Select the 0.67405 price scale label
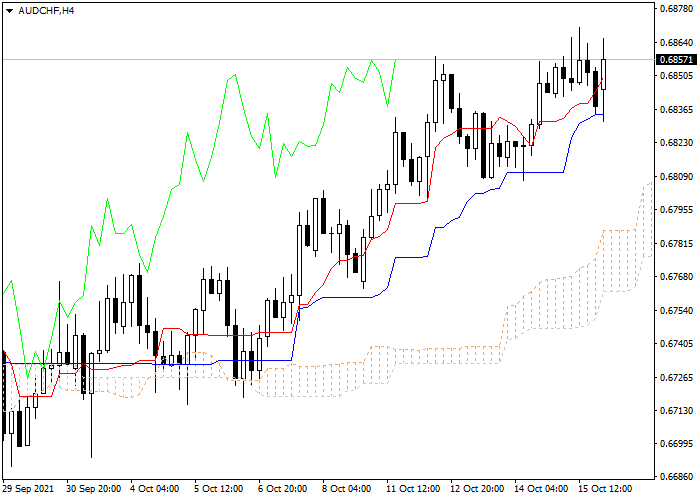 (x=676, y=344)
